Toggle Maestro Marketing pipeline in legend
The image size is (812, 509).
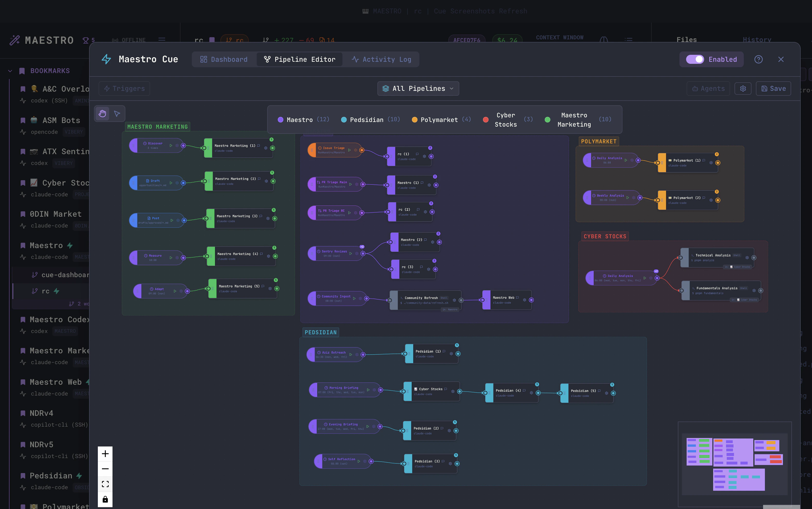coord(578,120)
